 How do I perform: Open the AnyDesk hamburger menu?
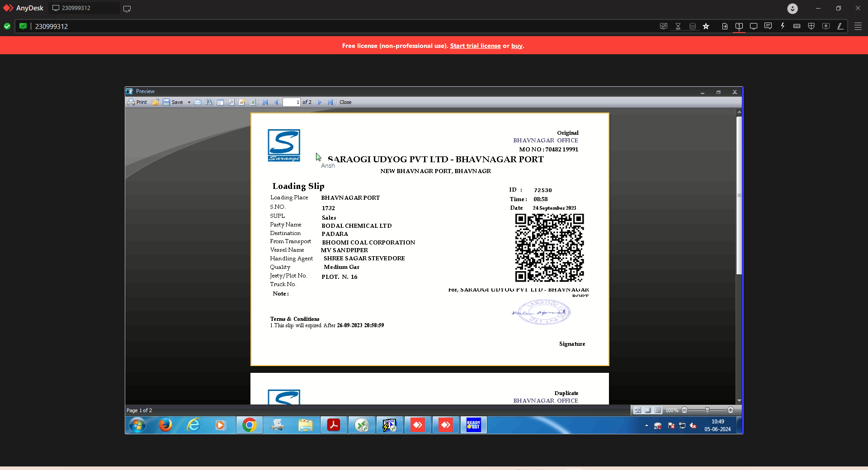858,26
